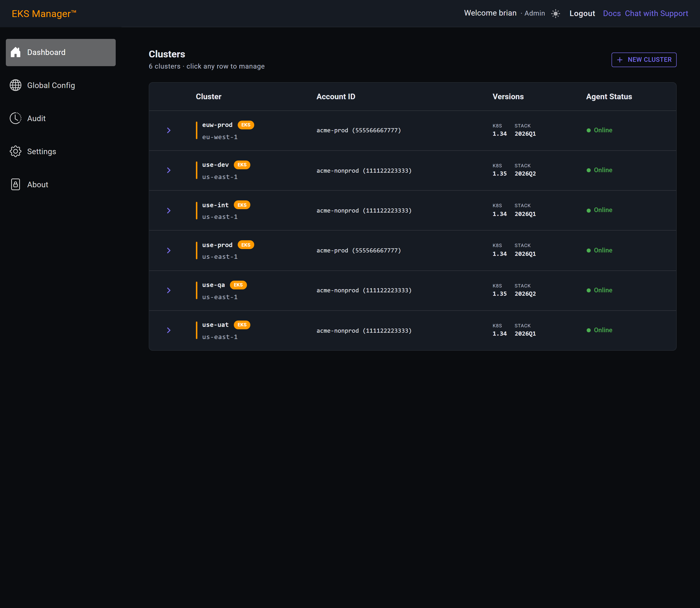Select the use-uat cluster name

[215, 325]
